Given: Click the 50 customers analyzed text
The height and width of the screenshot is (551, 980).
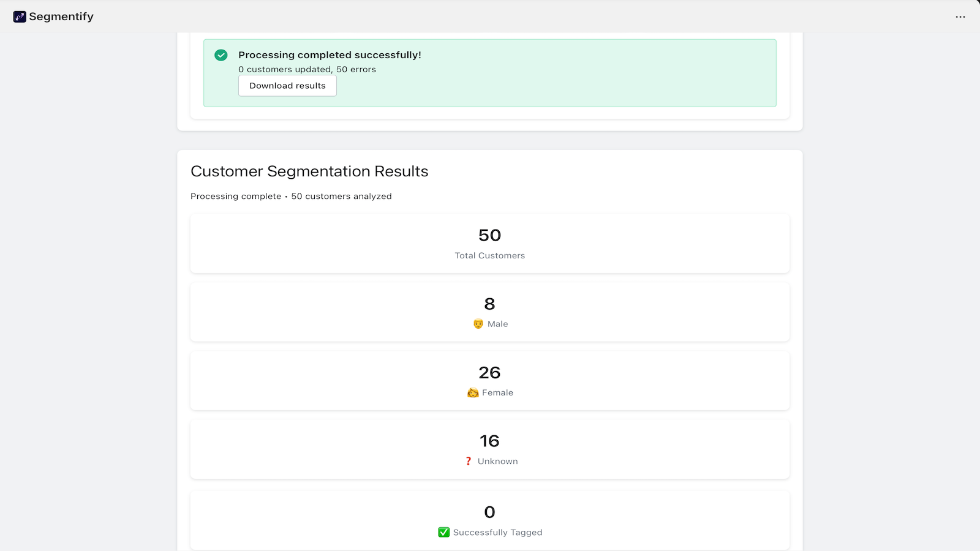Looking at the screenshot, I should click(341, 196).
